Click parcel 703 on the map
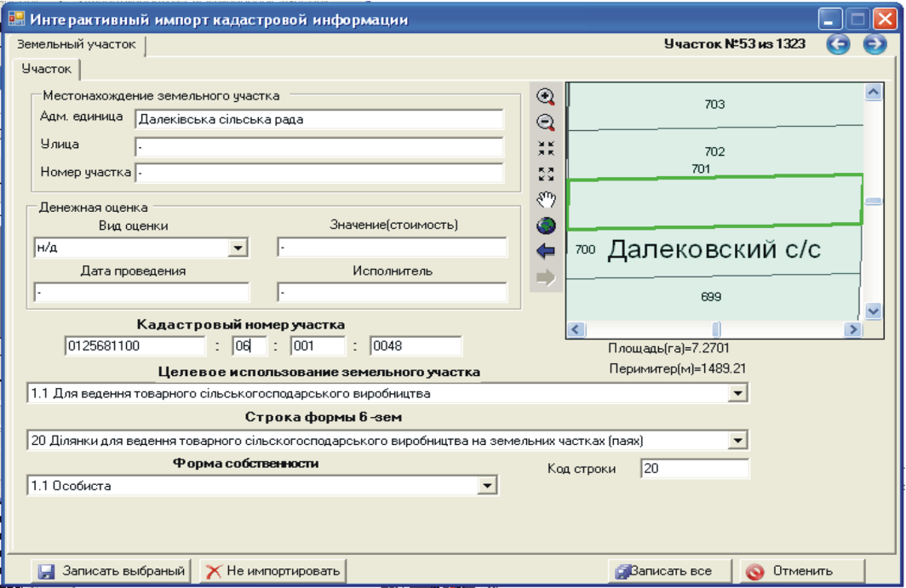 (x=714, y=105)
